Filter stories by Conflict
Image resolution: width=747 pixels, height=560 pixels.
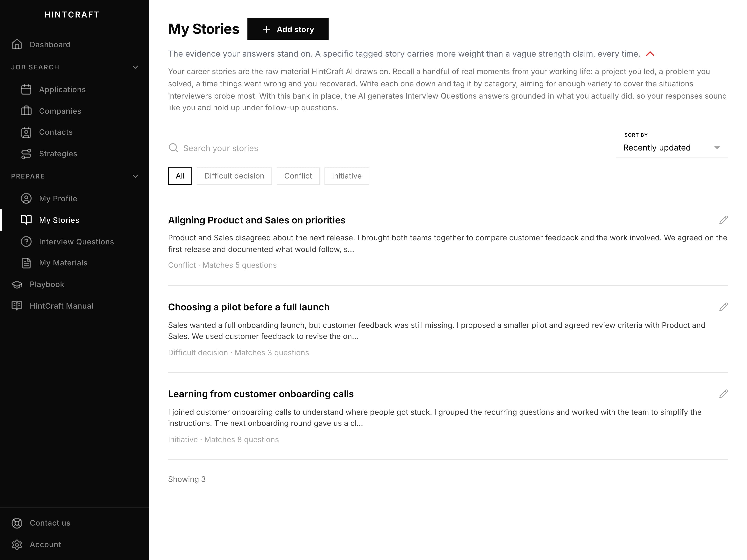point(298,176)
